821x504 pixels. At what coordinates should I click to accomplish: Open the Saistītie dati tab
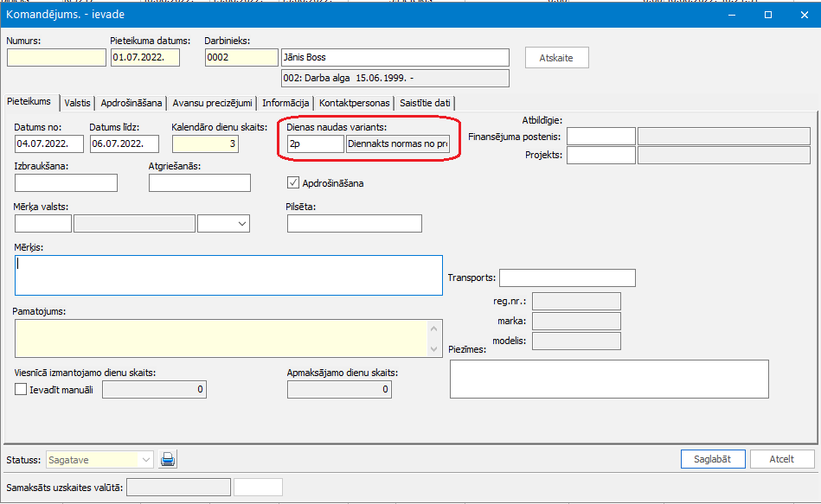[x=425, y=103]
